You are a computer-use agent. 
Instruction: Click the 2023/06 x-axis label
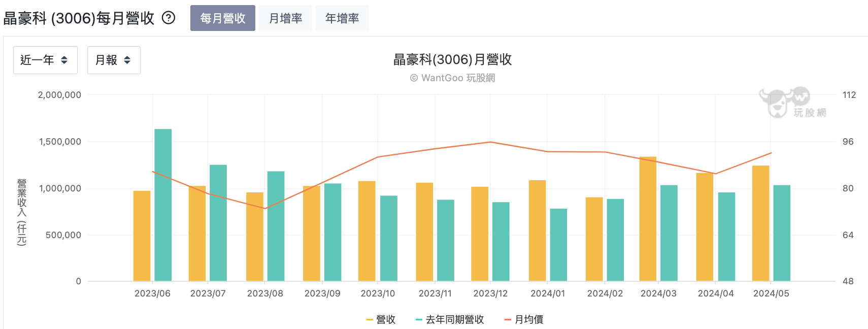(152, 293)
